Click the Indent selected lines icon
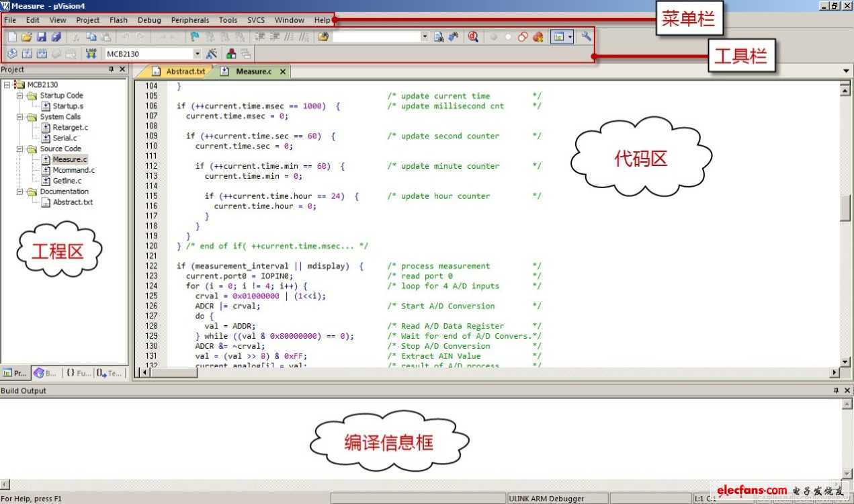Viewport: 854px width, 504px height. click(259, 37)
